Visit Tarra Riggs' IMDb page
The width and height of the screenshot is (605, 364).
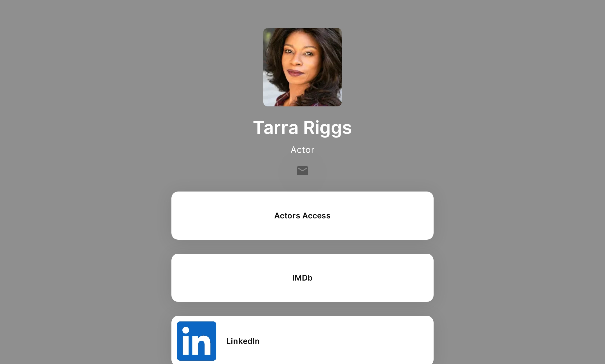pyautogui.click(x=302, y=278)
